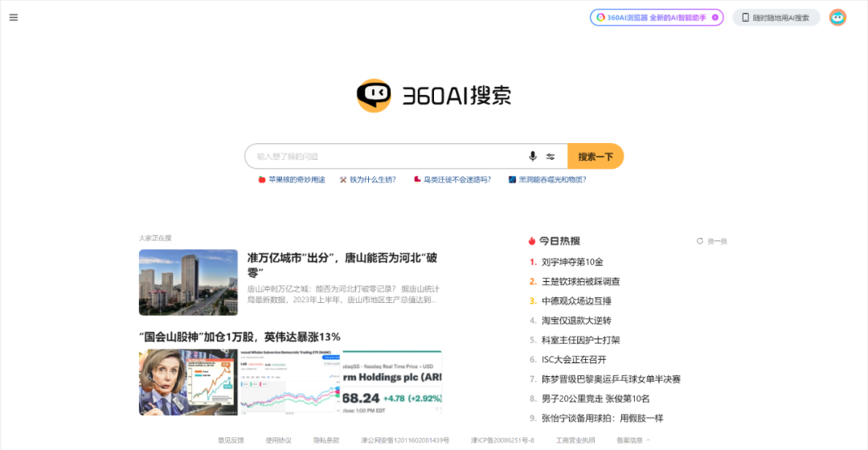
Task: Activate the microphone voice input icon
Action: (533, 157)
